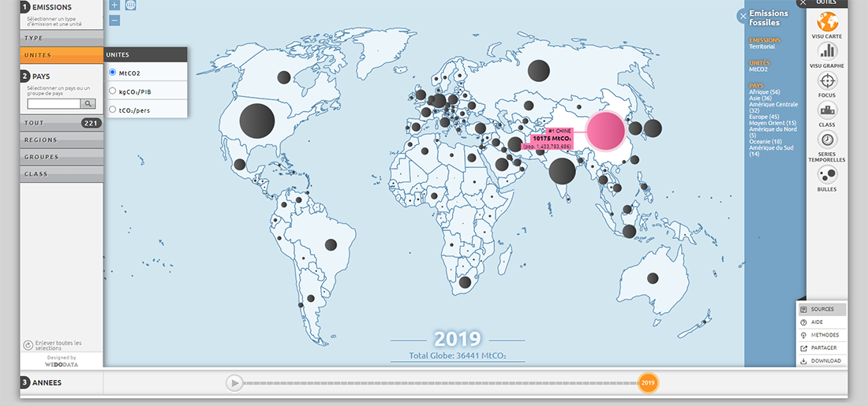Switch to Bulles bubble view
This screenshot has height=406, width=868.
pos(827,175)
